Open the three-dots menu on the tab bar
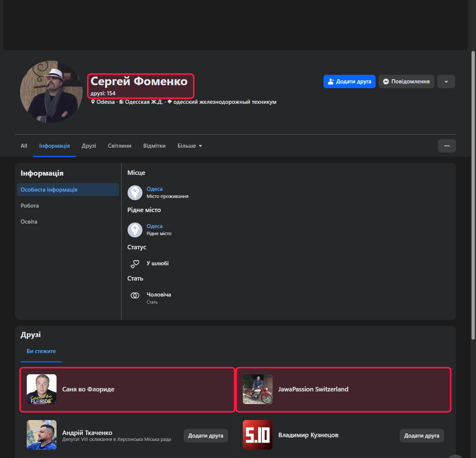 click(447, 146)
